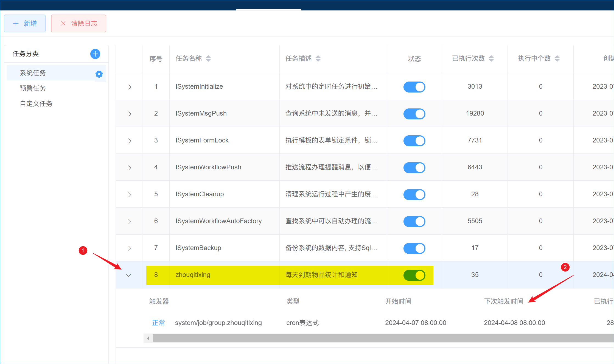Click task name zhouqitixing
The width and height of the screenshot is (614, 364).
click(193, 275)
